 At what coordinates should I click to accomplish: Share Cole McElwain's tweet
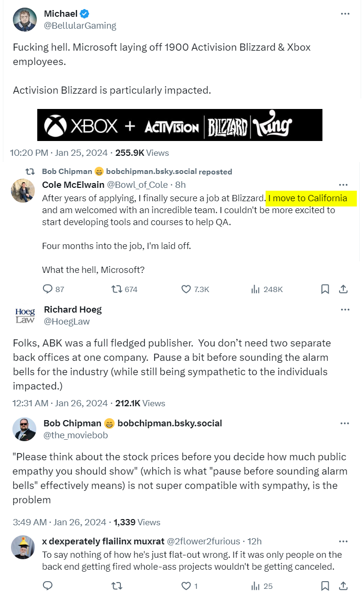pos(343,289)
